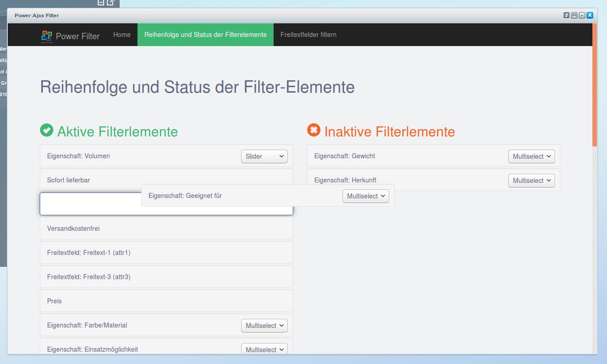This screenshot has width=607, height=364.
Task: Click the Versandkostenfrei filter row
Action: pos(166,229)
